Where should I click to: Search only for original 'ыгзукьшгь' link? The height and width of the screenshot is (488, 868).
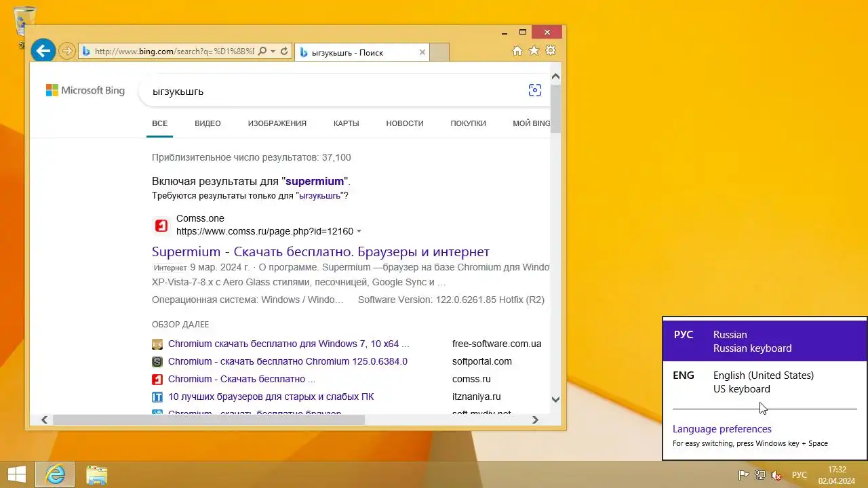[x=319, y=196]
